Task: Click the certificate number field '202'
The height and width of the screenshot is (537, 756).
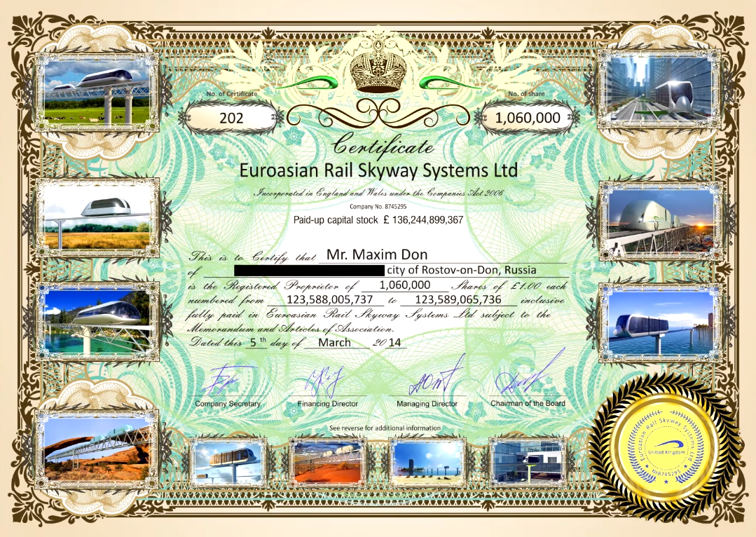Action: pyautogui.click(x=231, y=118)
